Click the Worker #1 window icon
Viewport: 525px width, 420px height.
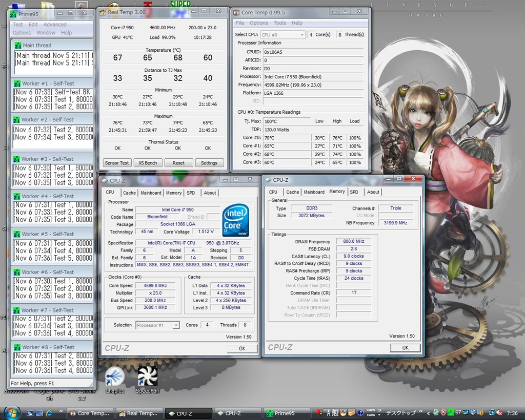coord(16,83)
